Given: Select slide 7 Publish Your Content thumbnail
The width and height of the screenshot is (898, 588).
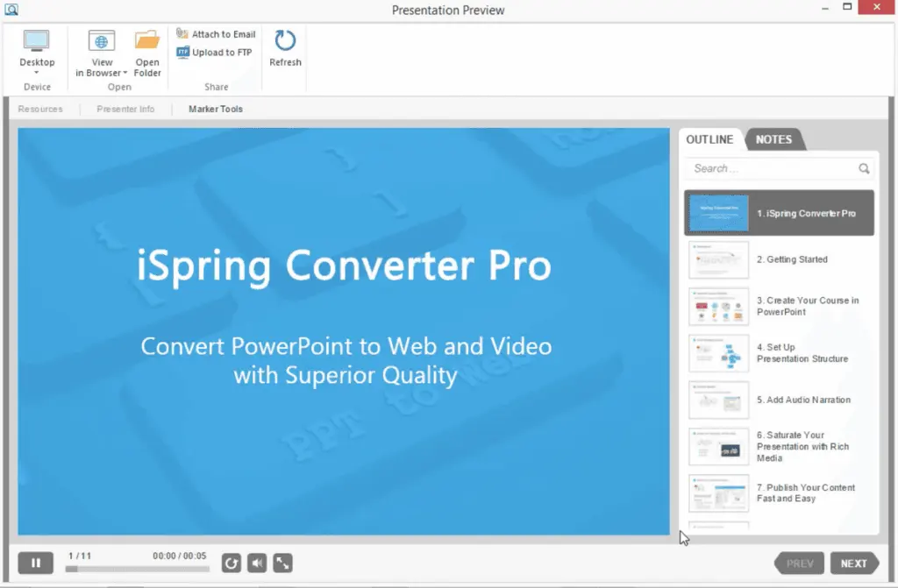Looking at the screenshot, I should click(718, 493).
